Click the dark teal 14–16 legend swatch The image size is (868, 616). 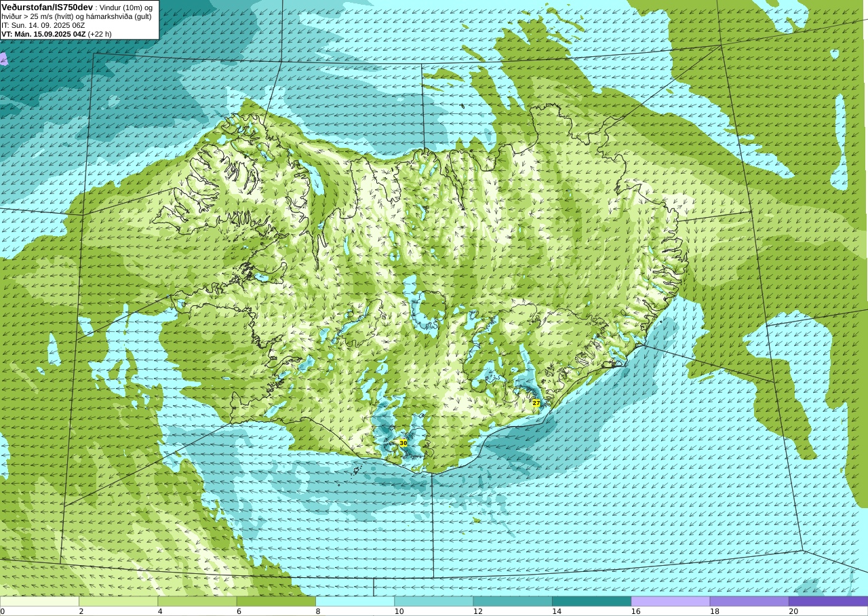[x=591, y=601]
